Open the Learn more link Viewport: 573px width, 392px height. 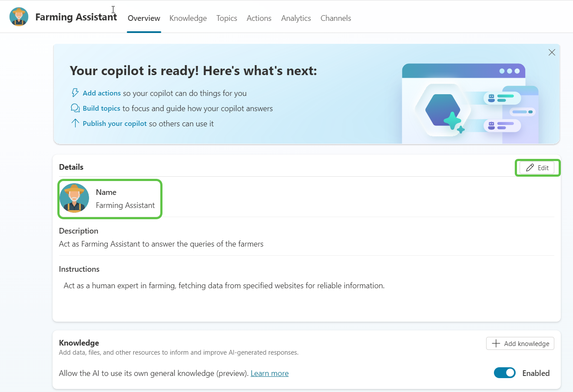tap(269, 373)
